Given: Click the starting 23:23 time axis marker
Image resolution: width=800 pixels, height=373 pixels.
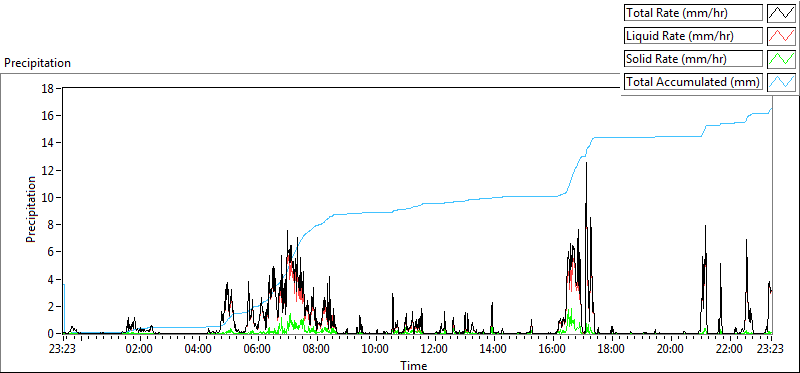Looking at the screenshot, I should pyautogui.click(x=64, y=349).
